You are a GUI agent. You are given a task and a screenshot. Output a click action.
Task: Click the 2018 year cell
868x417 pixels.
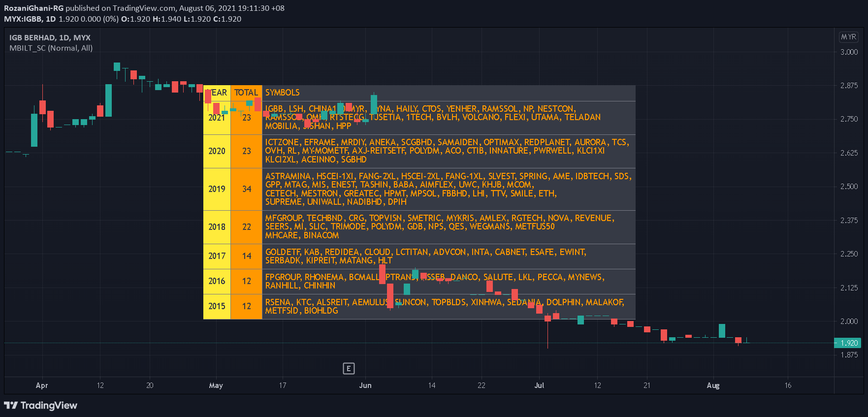217,227
